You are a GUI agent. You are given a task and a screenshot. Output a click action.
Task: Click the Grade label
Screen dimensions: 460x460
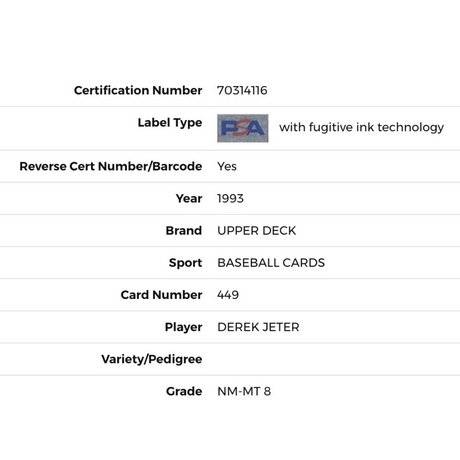coord(184,391)
